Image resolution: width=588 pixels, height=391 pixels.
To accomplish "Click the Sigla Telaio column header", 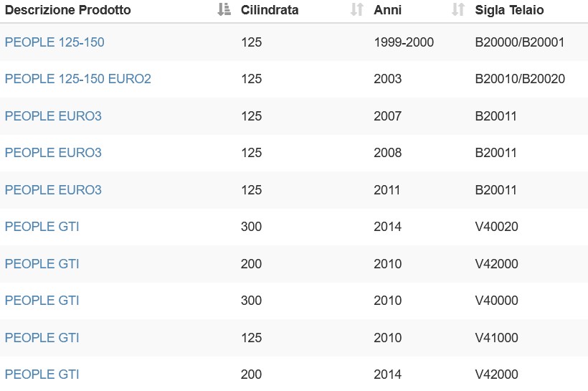I will (x=509, y=10).
